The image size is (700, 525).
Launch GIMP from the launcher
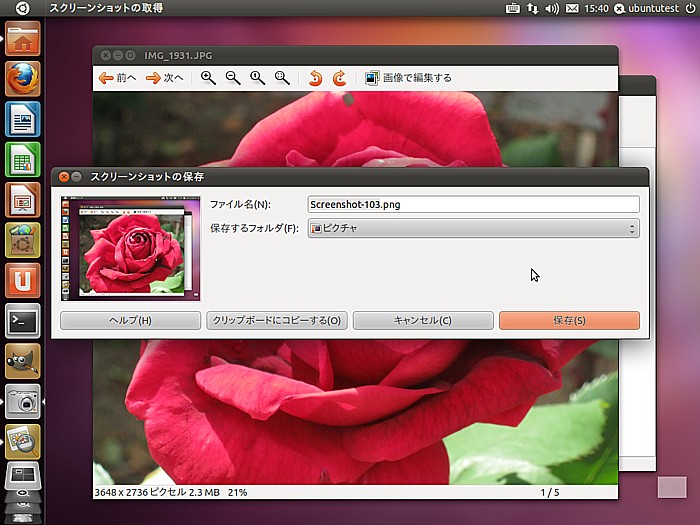pyautogui.click(x=23, y=361)
